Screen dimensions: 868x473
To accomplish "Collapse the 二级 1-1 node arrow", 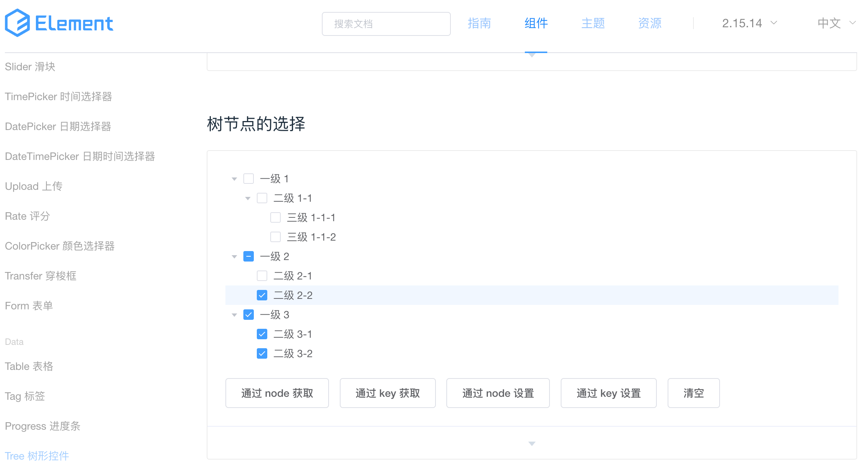I will [x=248, y=198].
